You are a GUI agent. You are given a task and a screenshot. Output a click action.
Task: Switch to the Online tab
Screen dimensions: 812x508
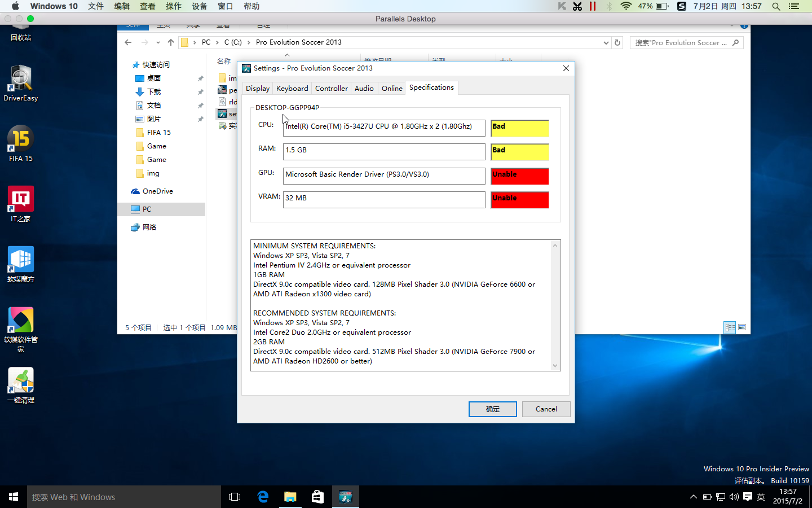coord(392,89)
